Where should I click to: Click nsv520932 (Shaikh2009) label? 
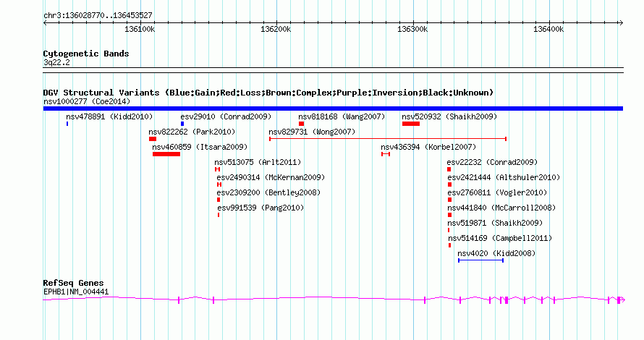pos(449,116)
